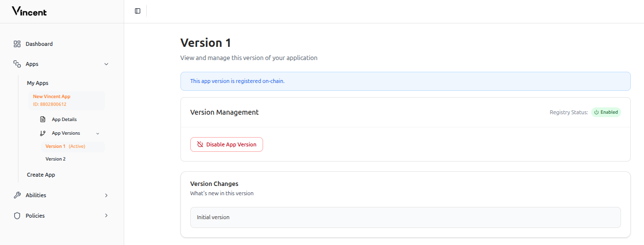Click the Disable App Version button

(x=226, y=144)
